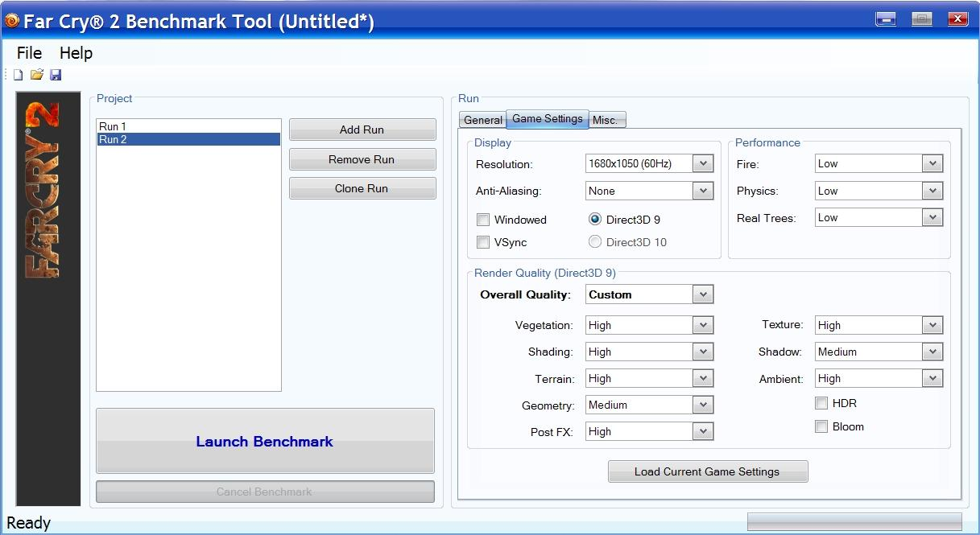The image size is (980, 535).
Task: Enable the HDR checkbox
Action: pos(821,403)
